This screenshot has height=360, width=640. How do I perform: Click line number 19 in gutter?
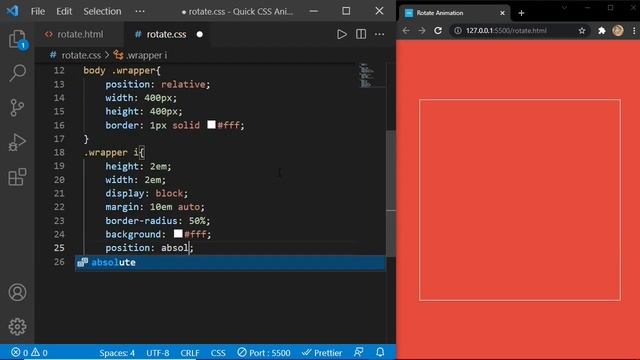(59, 166)
